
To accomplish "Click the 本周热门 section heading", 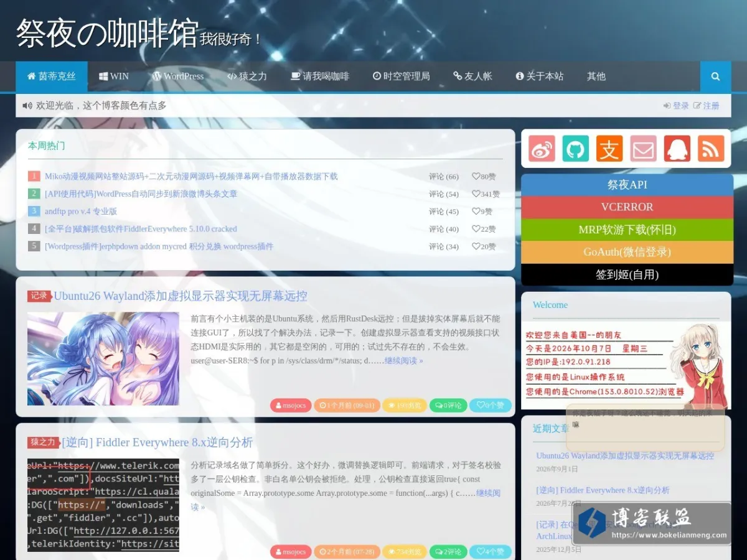I will pyautogui.click(x=46, y=146).
